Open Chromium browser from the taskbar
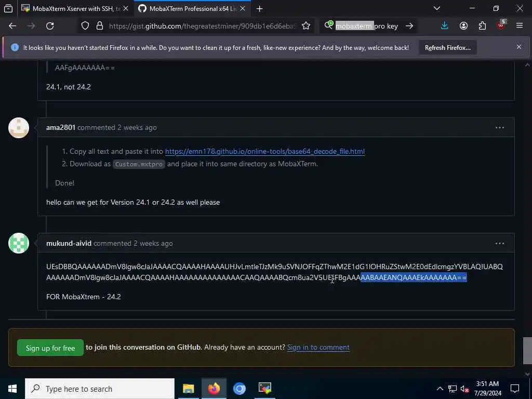 point(239,389)
